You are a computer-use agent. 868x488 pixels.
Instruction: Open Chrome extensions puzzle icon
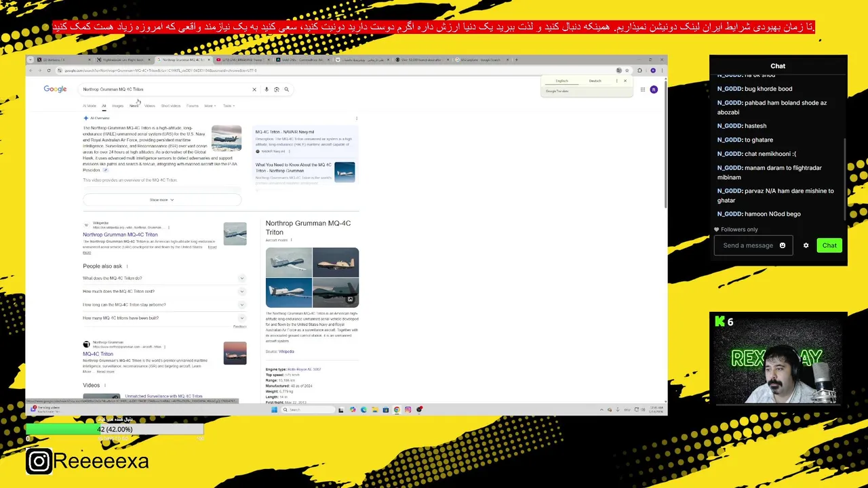(x=639, y=70)
